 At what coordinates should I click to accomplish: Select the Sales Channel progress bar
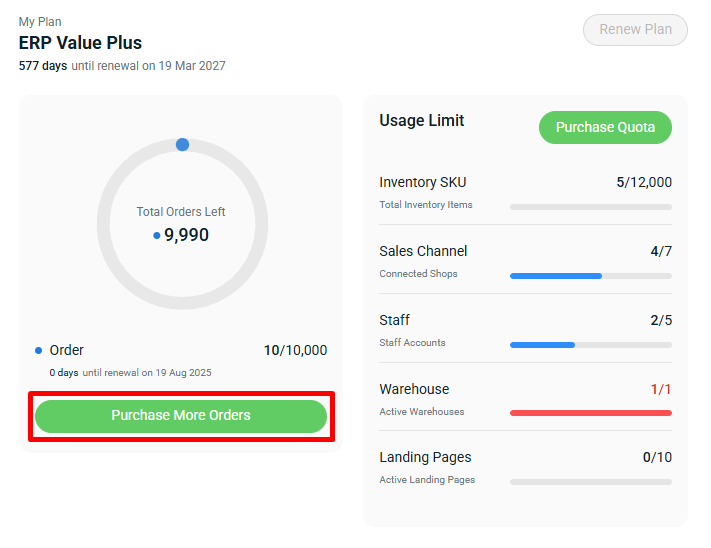591,276
